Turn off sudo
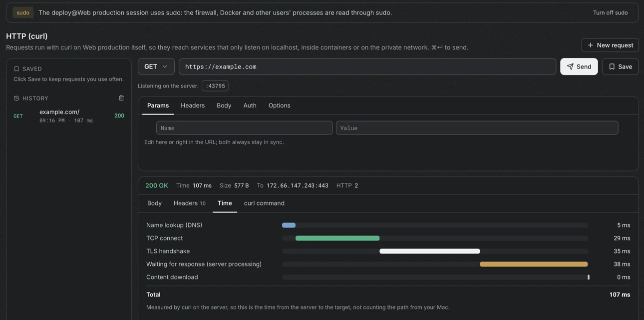Screen dimensions: 644x320 610,12
